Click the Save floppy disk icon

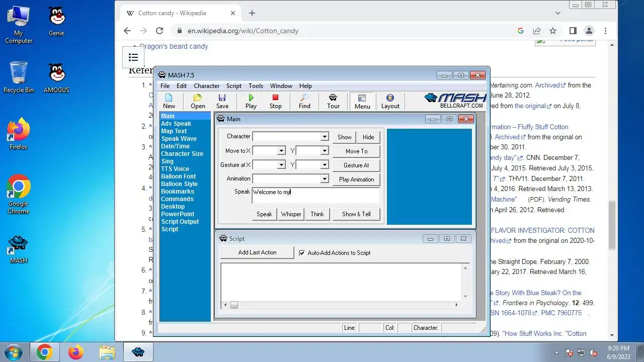(222, 101)
